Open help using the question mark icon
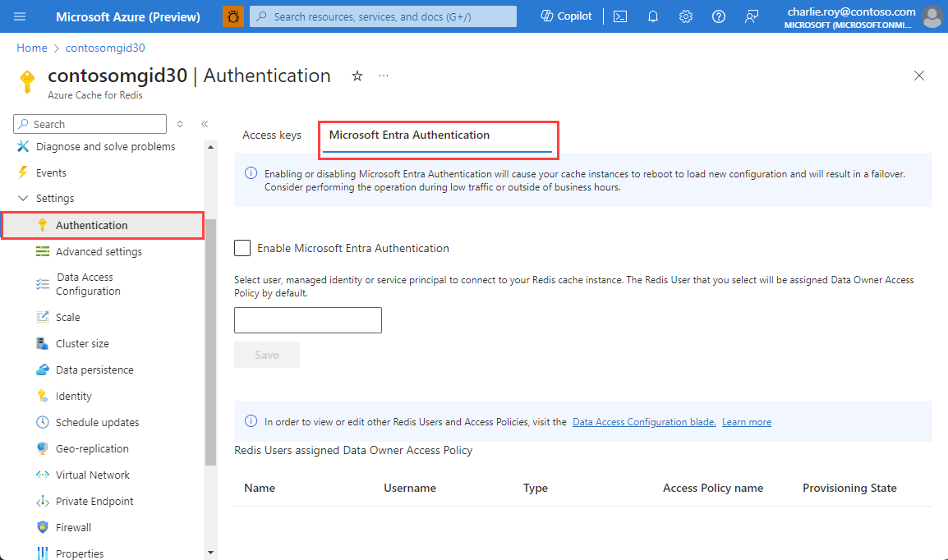This screenshot has height=560, width=948. (719, 16)
